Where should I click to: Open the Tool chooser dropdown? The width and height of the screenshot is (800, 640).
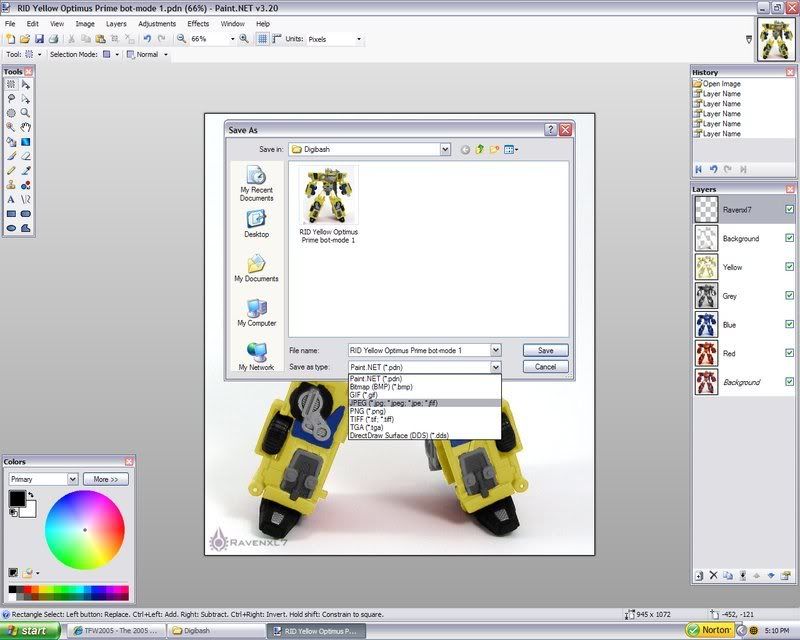[39, 54]
